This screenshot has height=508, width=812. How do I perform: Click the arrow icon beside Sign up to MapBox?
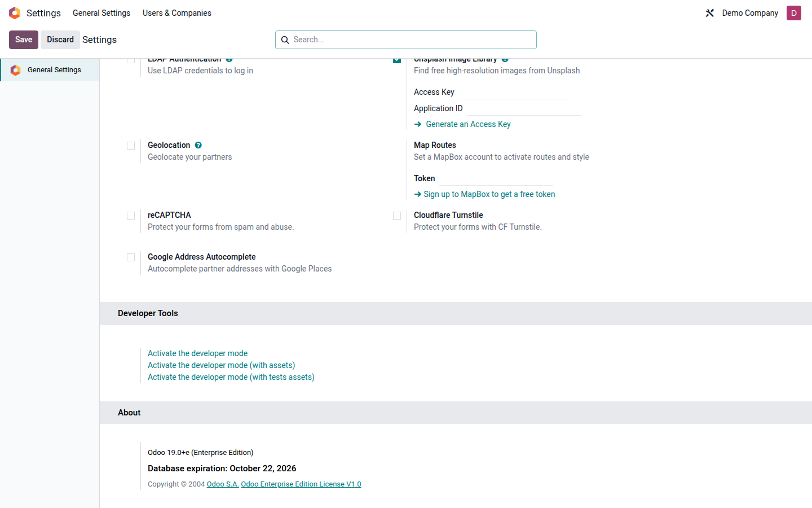click(x=418, y=194)
